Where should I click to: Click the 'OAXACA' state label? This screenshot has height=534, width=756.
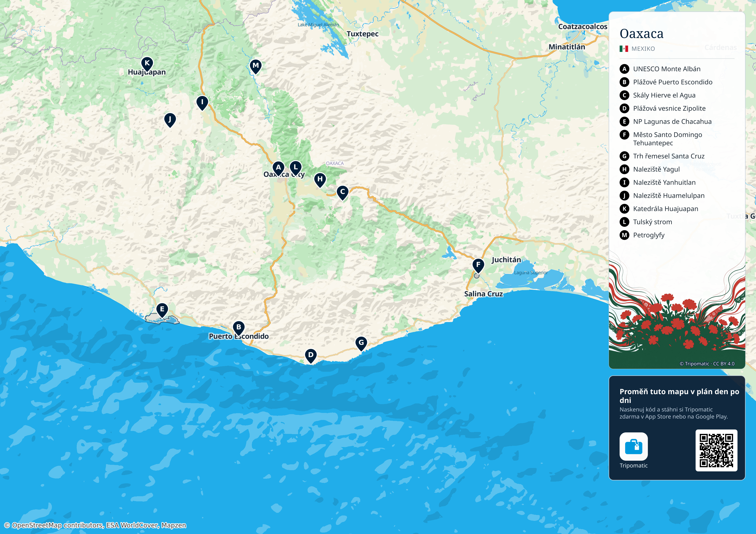pyautogui.click(x=335, y=163)
